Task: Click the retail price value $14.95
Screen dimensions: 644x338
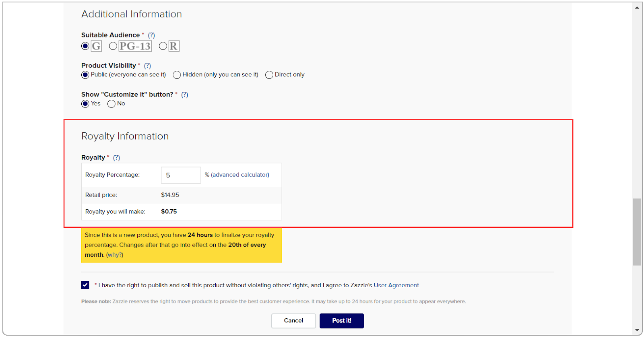Action: click(x=170, y=195)
